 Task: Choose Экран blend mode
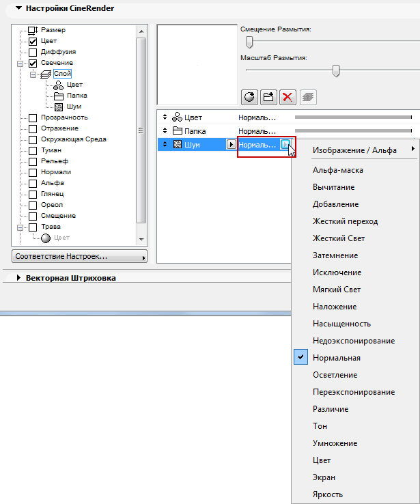pos(324,477)
